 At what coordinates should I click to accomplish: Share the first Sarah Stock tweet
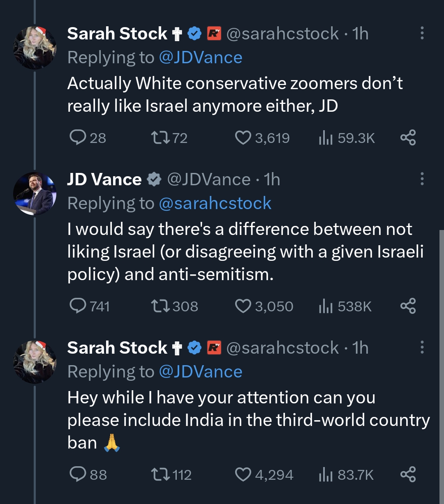tap(408, 138)
